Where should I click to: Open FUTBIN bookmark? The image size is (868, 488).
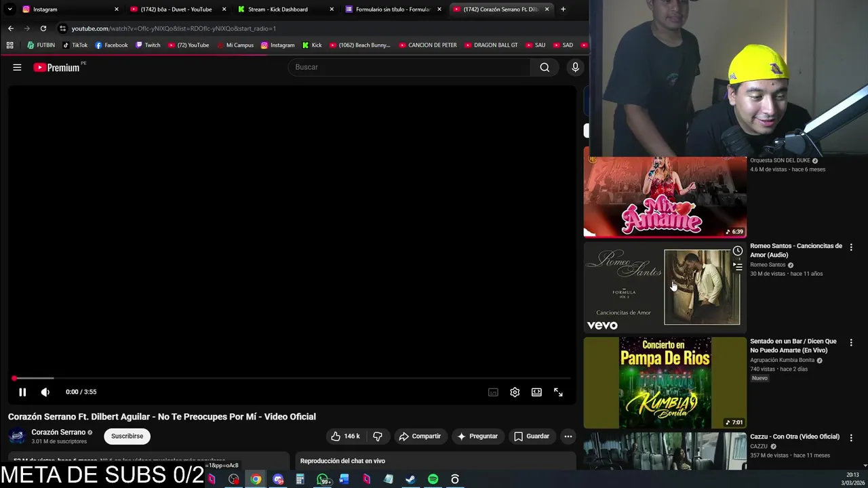41,45
